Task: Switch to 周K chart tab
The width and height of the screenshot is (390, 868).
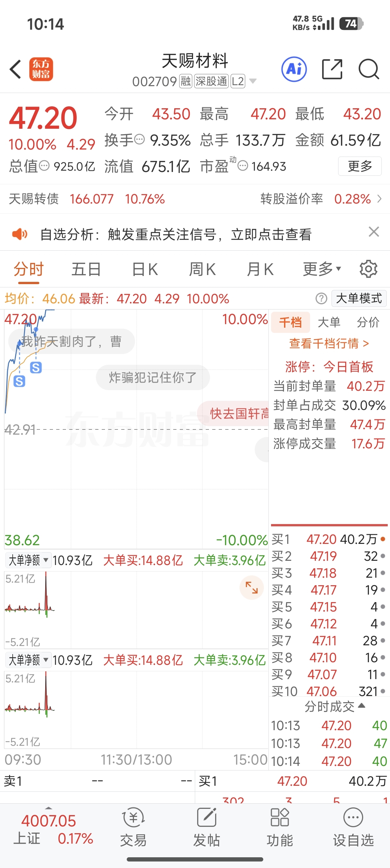Action: click(x=202, y=269)
